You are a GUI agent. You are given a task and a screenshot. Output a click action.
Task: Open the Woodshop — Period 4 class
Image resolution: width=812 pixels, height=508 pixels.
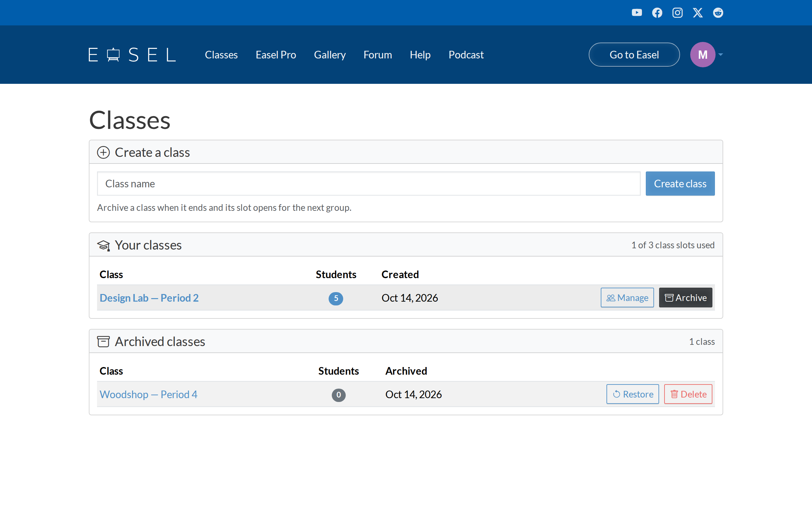coord(148,394)
